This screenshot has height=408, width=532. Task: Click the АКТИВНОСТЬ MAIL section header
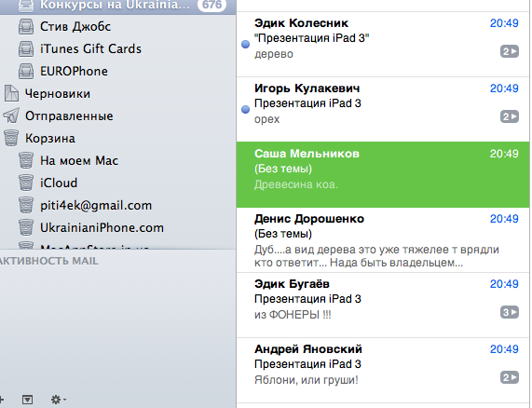click(x=48, y=261)
